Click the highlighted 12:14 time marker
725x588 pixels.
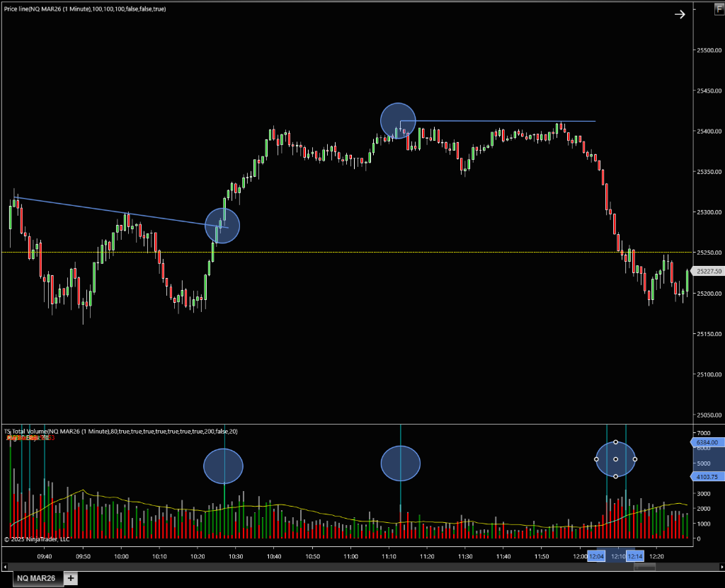click(634, 556)
